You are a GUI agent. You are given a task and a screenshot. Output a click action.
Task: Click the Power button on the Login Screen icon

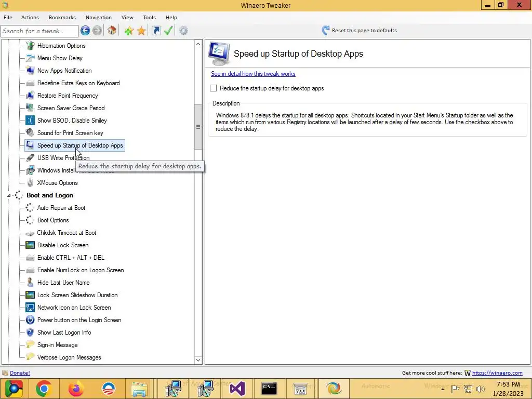[x=30, y=320]
